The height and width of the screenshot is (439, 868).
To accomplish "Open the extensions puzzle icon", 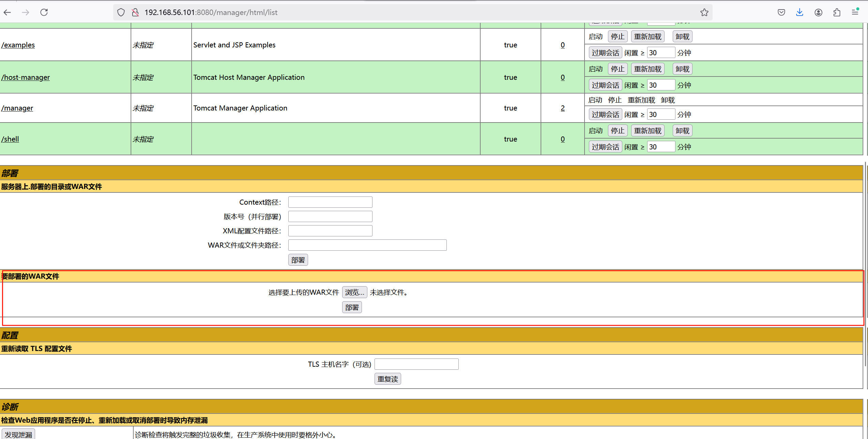I will (837, 13).
